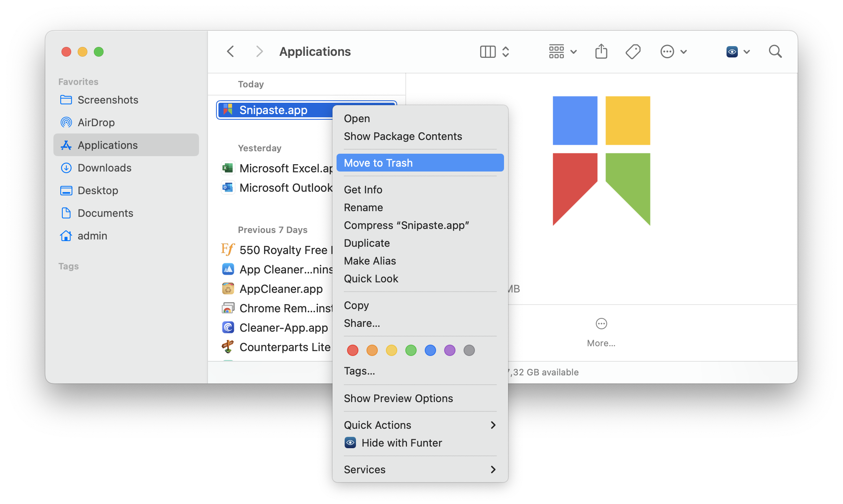The width and height of the screenshot is (843, 504).
Task: Apply the red tag color
Action: tap(353, 350)
